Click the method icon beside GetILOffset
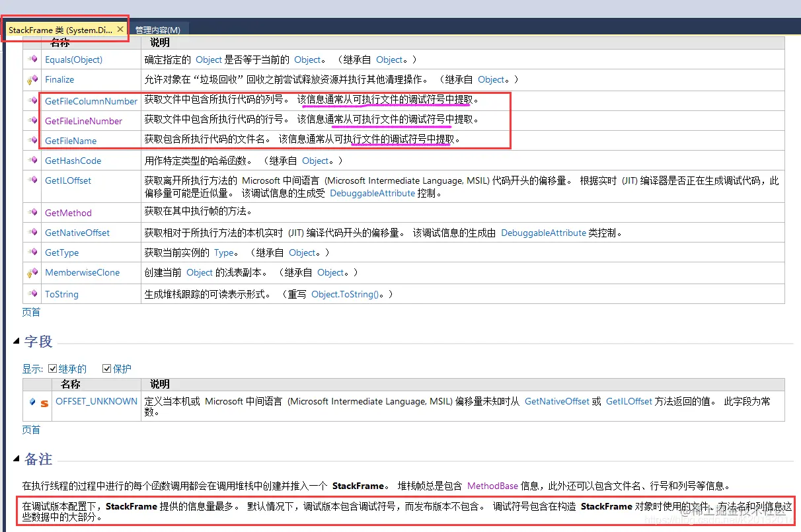This screenshot has height=532, width=801. 32,180
